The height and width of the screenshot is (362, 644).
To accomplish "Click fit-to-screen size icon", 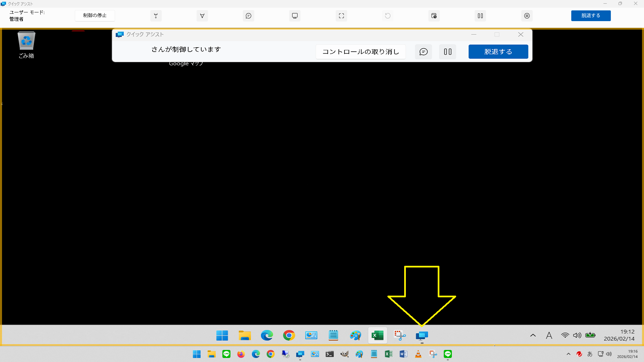I will (341, 16).
